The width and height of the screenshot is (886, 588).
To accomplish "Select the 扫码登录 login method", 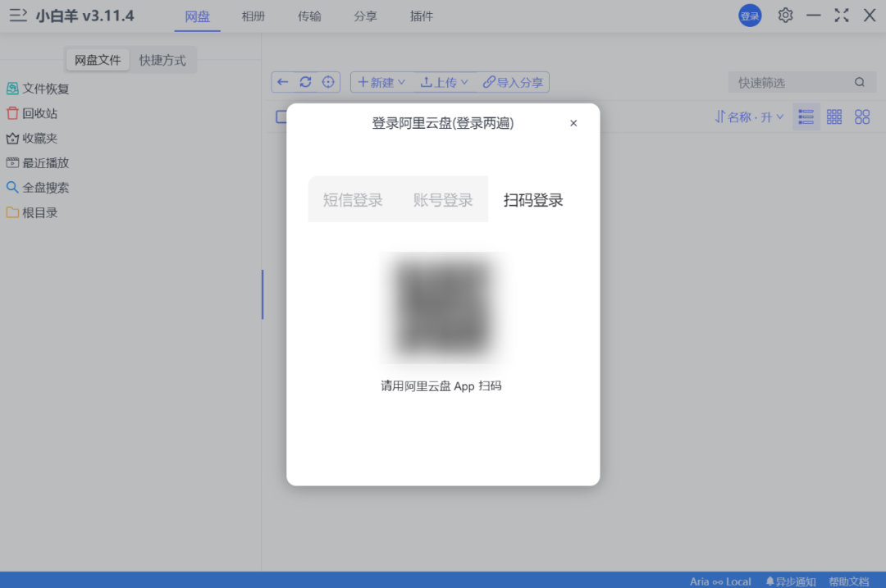I will point(533,199).
